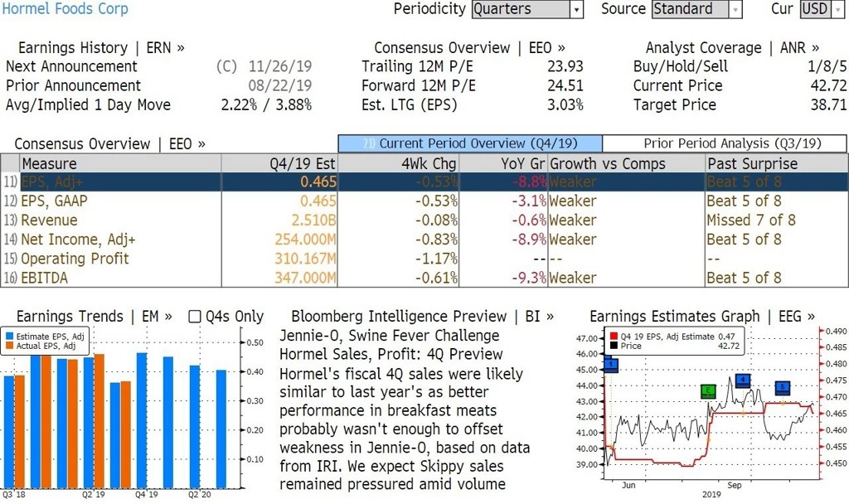Open the Source dropdown arrow
The height and width of the screenshot is (504, 849).
point(735,9)
